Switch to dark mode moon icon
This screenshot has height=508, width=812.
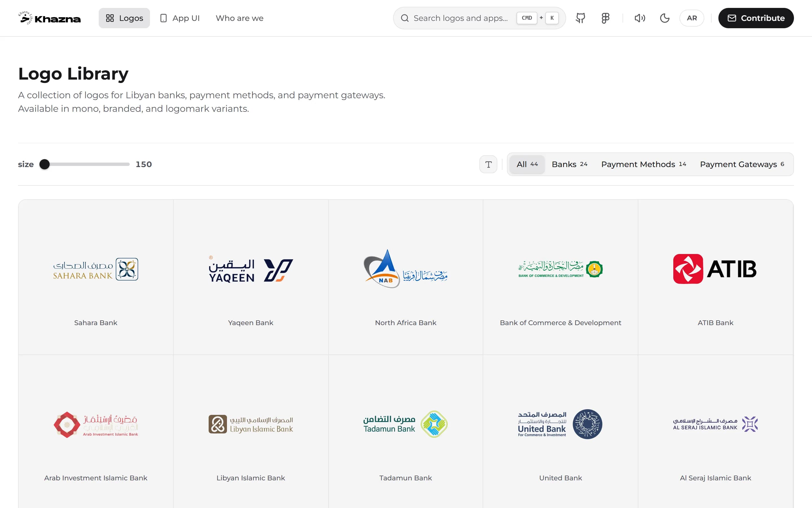(x=665, y=18)
